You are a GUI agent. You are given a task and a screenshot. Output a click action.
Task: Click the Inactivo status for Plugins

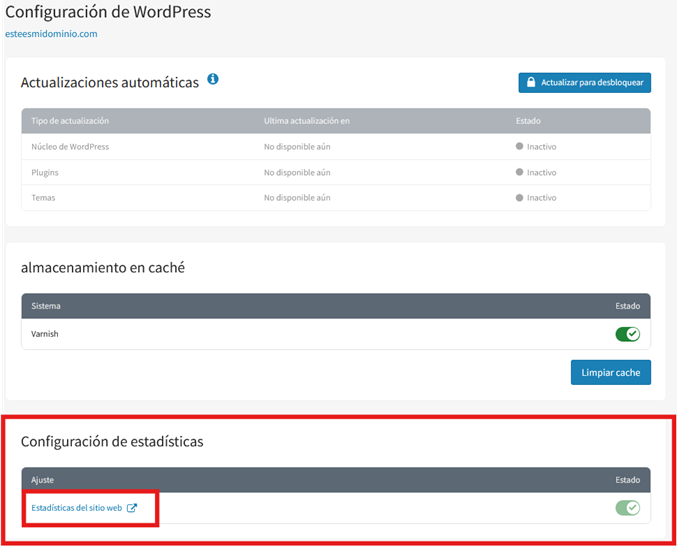[536, 172]
